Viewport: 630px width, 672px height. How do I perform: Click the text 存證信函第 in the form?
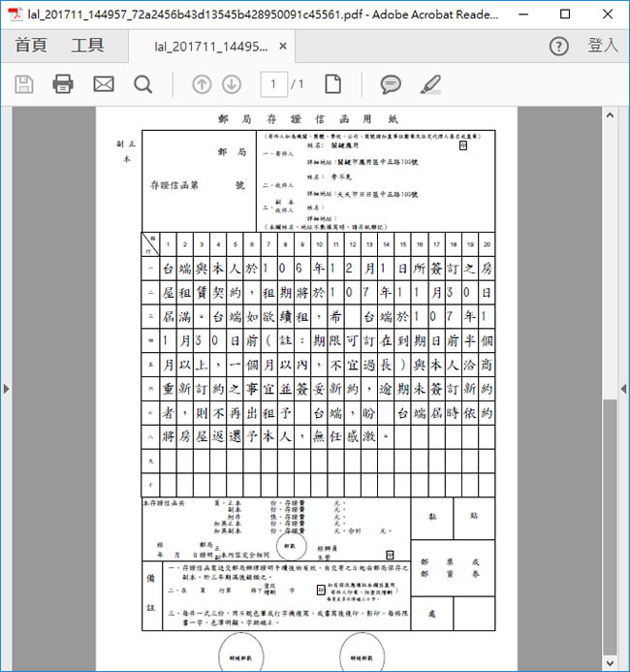(174, 185)
